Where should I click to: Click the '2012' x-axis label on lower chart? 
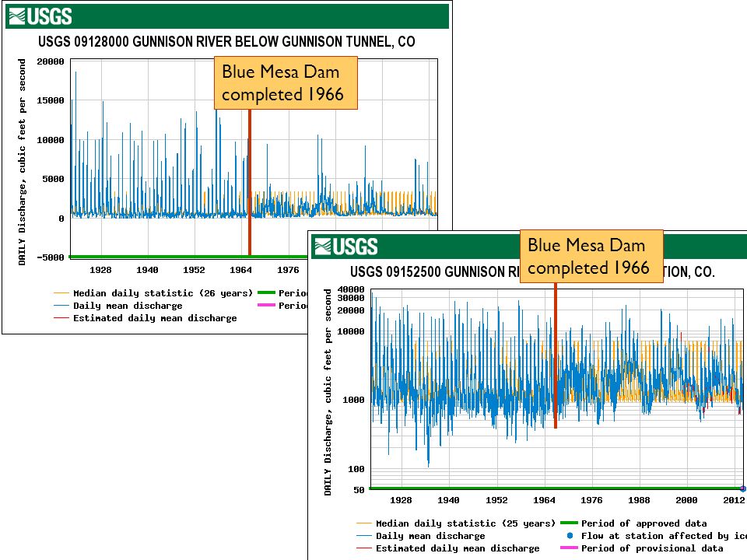734,500
